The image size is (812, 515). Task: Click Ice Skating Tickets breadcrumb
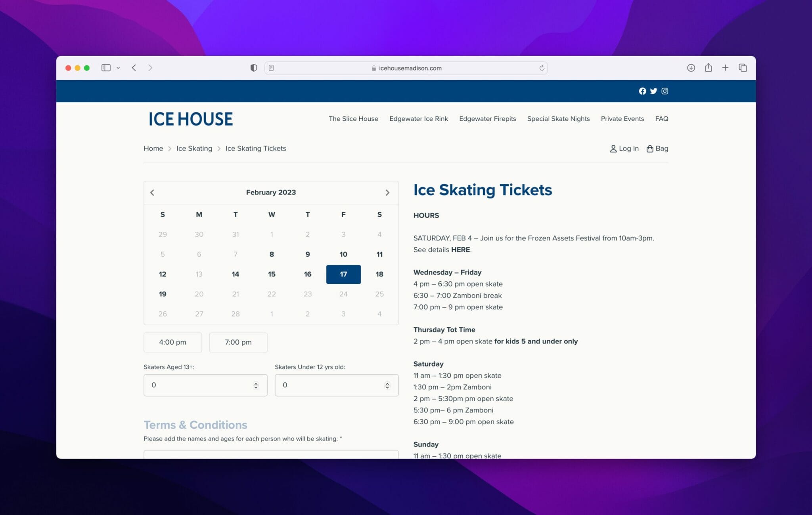(x=256, y=149)
